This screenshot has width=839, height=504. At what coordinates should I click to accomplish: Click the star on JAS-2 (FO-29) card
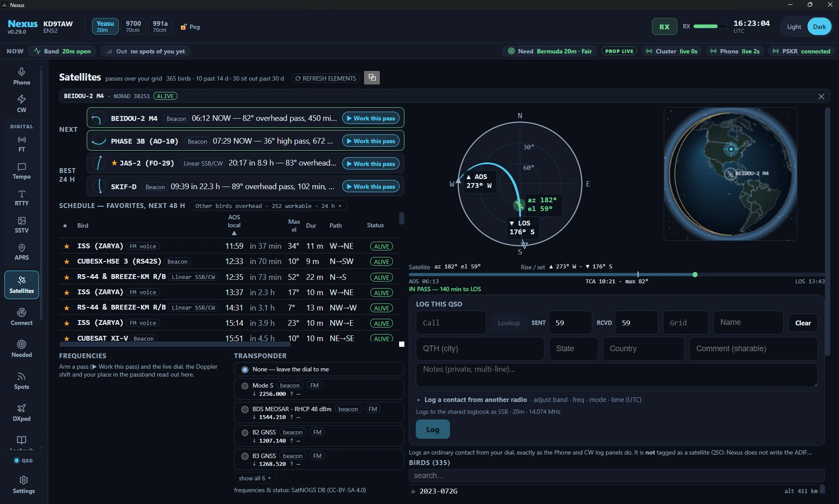pos(114,163)
